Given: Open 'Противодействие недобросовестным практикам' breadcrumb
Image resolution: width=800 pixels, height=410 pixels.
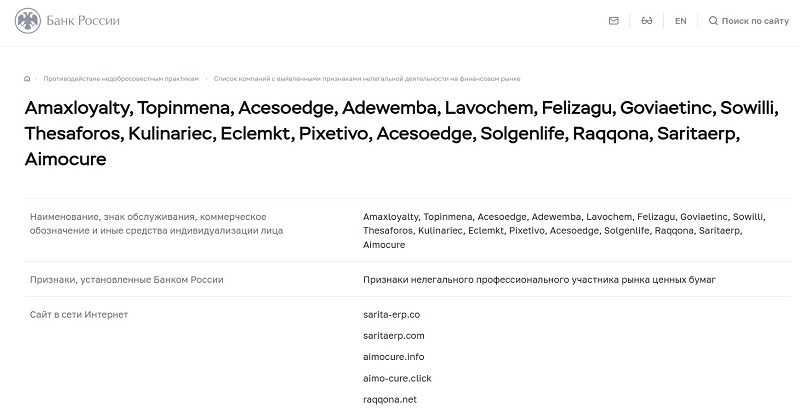Looking at the screenshot, I should pyautogui.click(x=121, y=78).
